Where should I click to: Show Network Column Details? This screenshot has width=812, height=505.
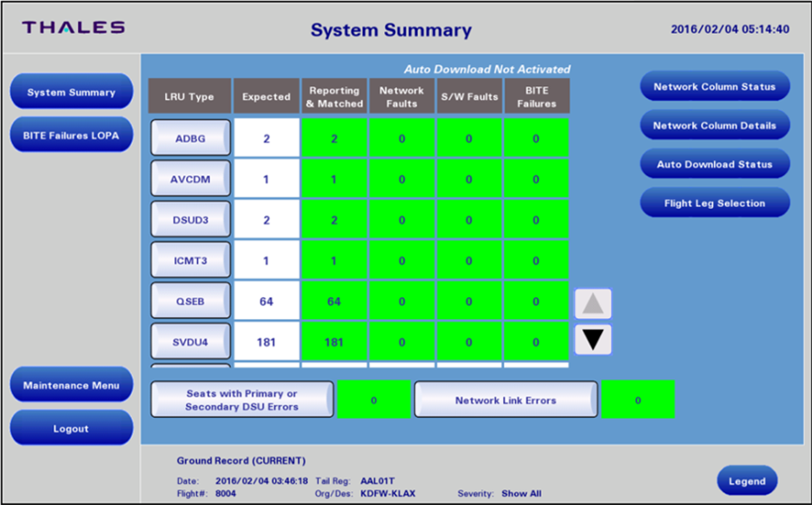(x=715, y=125)
